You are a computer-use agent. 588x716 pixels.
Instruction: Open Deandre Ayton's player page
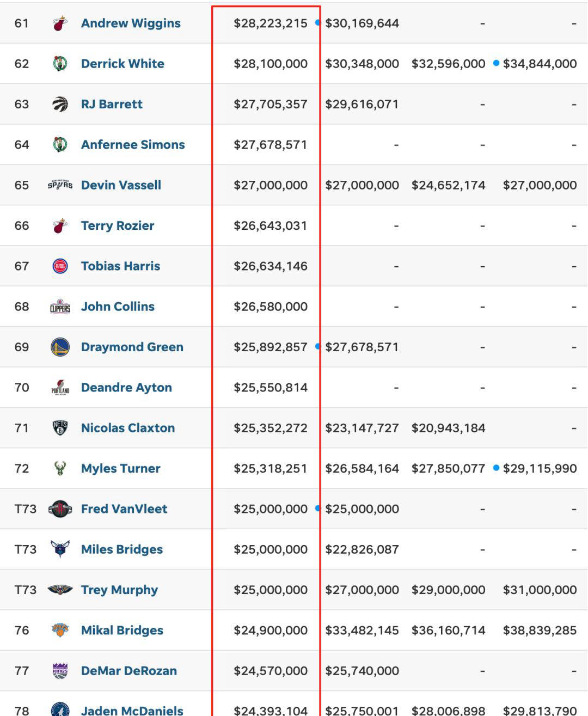click(x=126, y=388)
